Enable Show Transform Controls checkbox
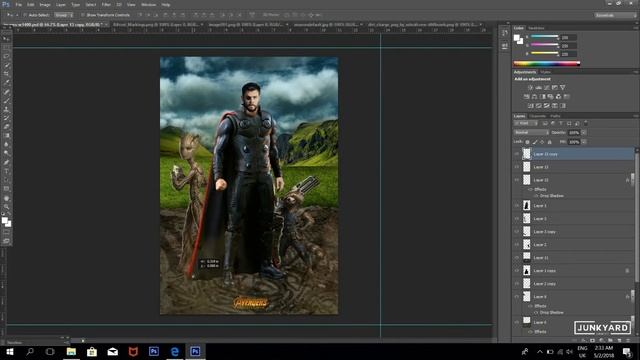The height and width of the screenshot is (360, 640). (83, 15)
